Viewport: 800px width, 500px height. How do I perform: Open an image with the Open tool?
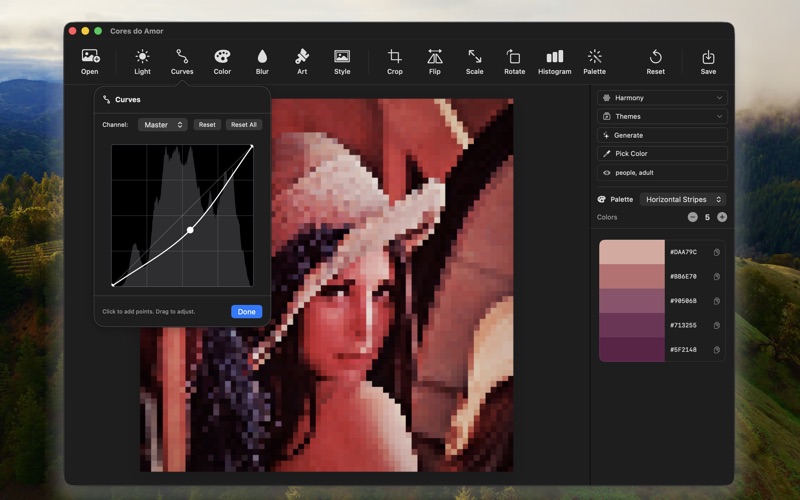[90, 62]
